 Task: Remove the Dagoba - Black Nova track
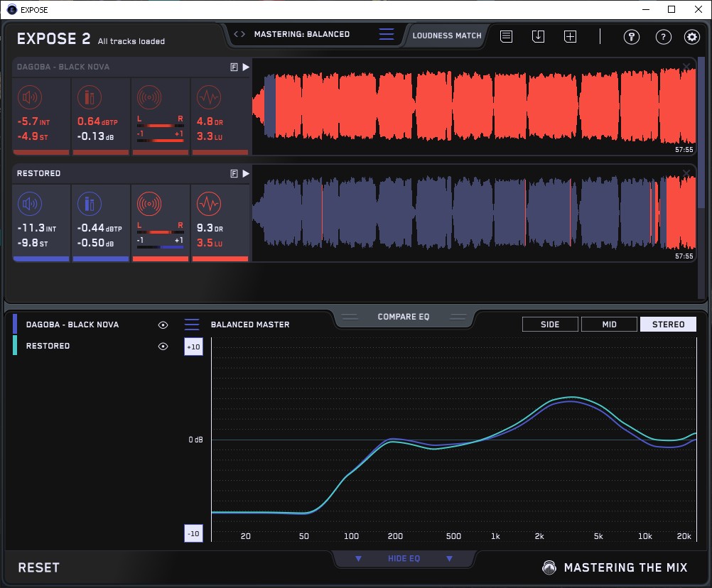click(x=686, y=67)
